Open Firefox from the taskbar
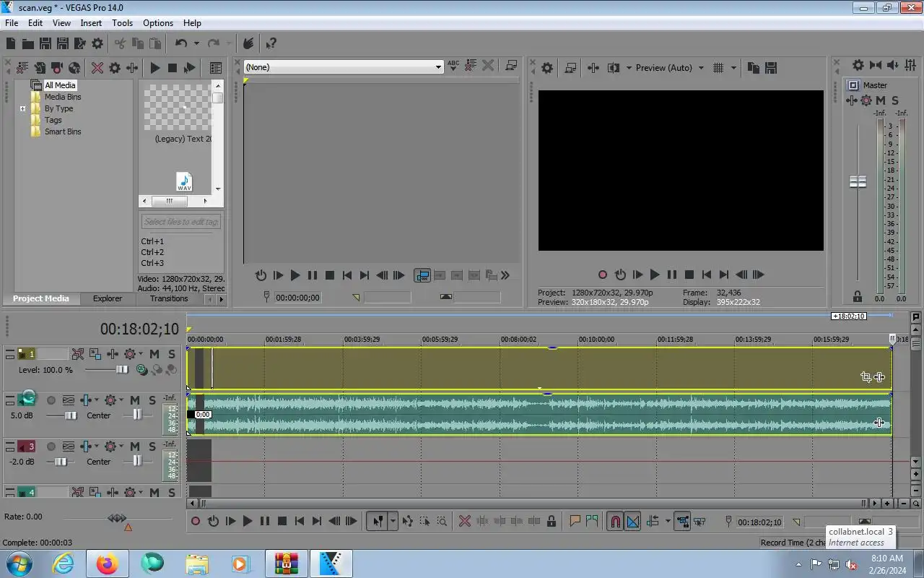 click(107, 564)
